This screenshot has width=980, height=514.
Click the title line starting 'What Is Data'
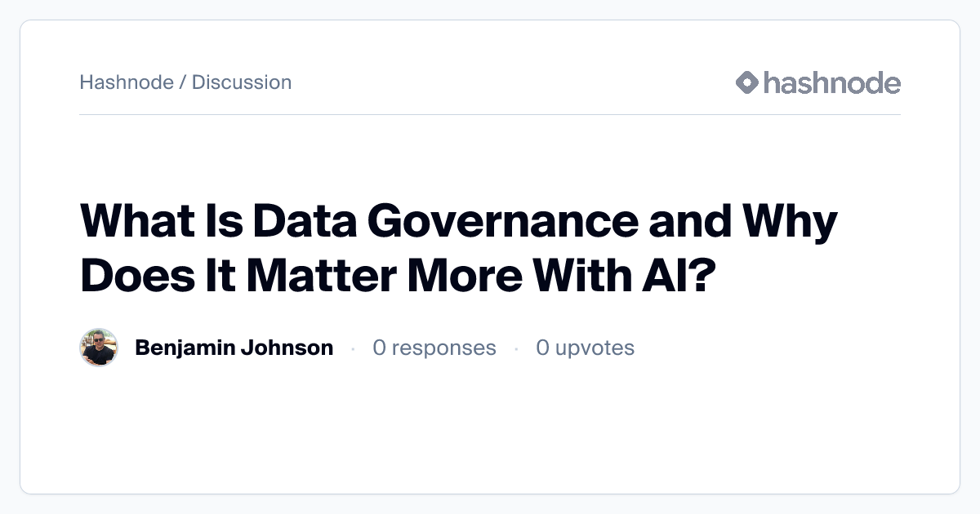(x=459, y=222)
